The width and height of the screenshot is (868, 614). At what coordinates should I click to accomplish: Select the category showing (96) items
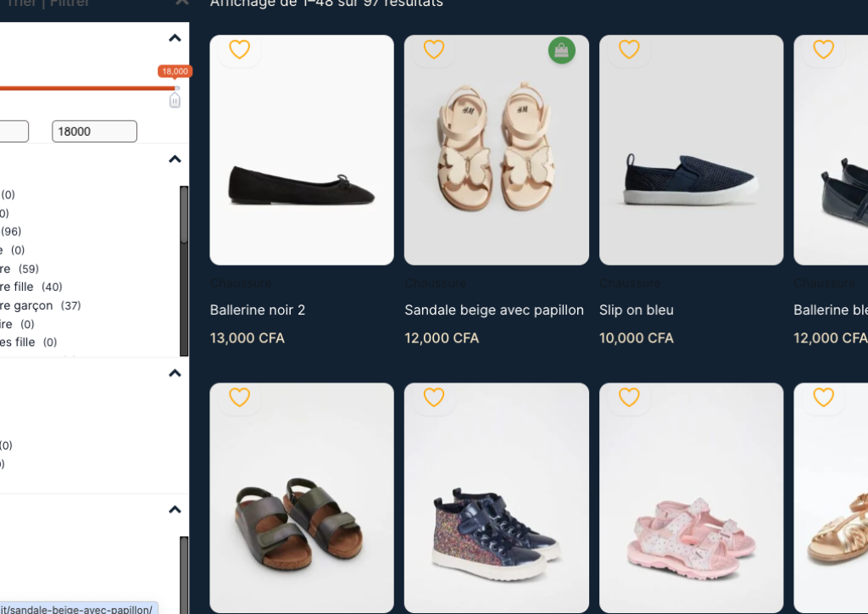tap(11, 232)
